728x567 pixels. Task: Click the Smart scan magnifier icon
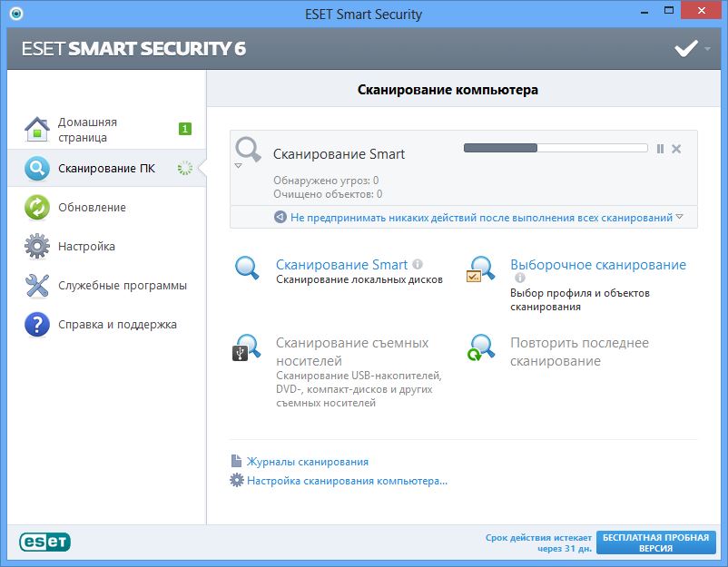248,268
